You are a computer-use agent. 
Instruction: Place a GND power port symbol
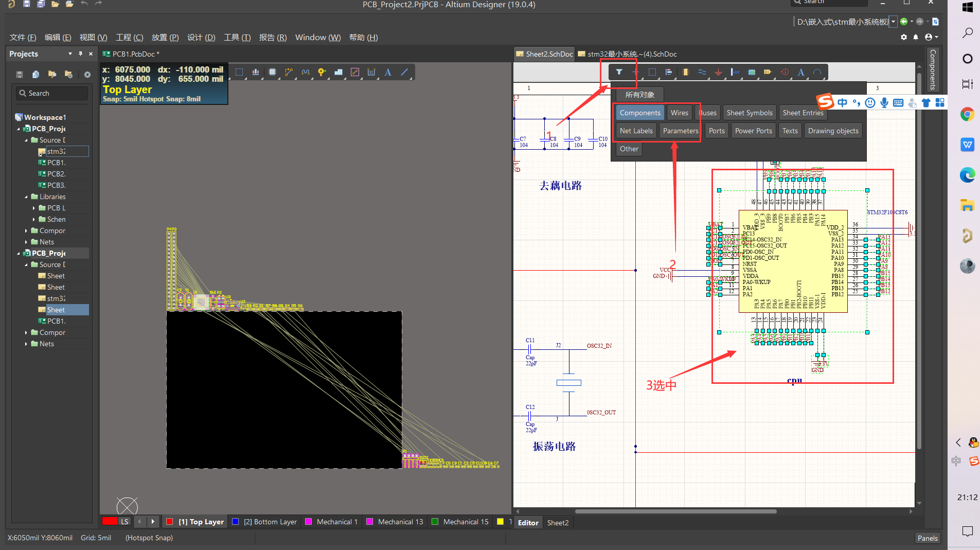tap(718, 72)
